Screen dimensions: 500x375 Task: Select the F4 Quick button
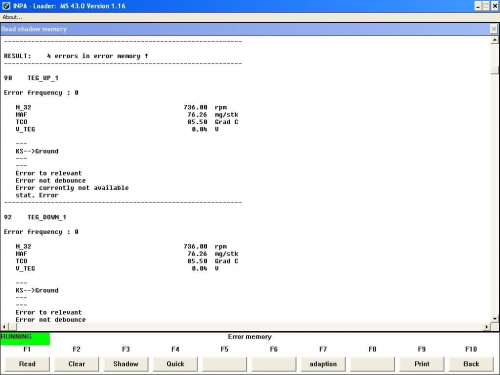175,364
